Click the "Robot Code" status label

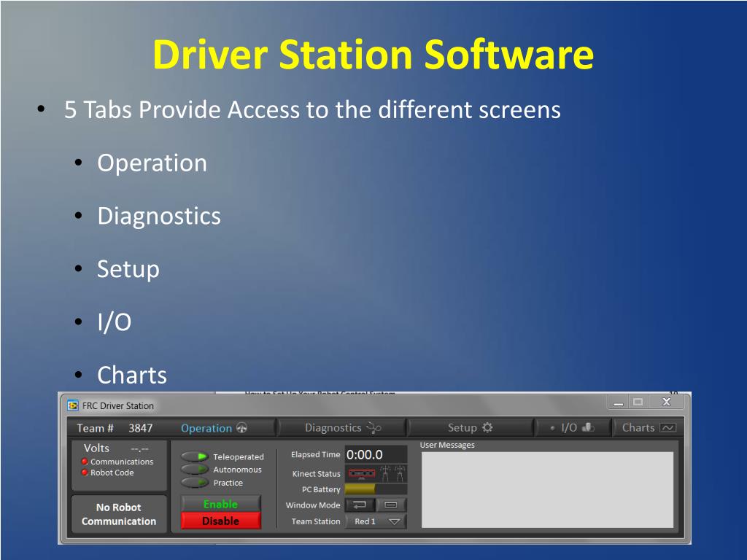point(112,472)
